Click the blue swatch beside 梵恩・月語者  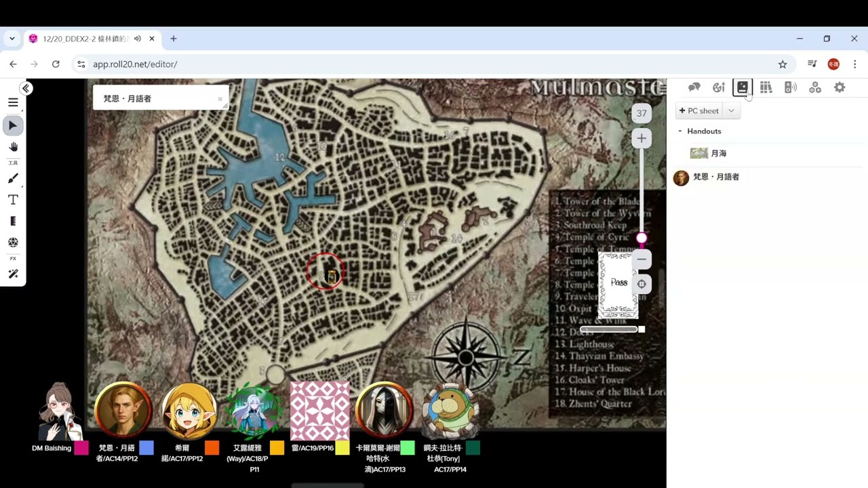146,448
